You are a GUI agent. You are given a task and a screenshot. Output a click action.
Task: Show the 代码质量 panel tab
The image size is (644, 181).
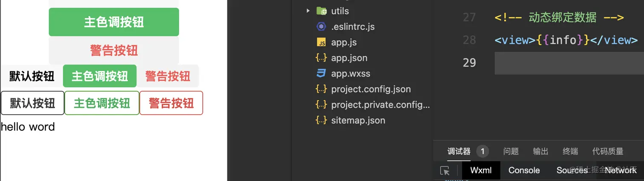[607, 151]
